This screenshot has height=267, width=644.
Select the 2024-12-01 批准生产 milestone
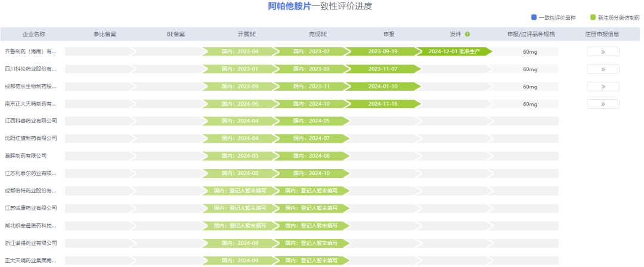pos(454,51)
